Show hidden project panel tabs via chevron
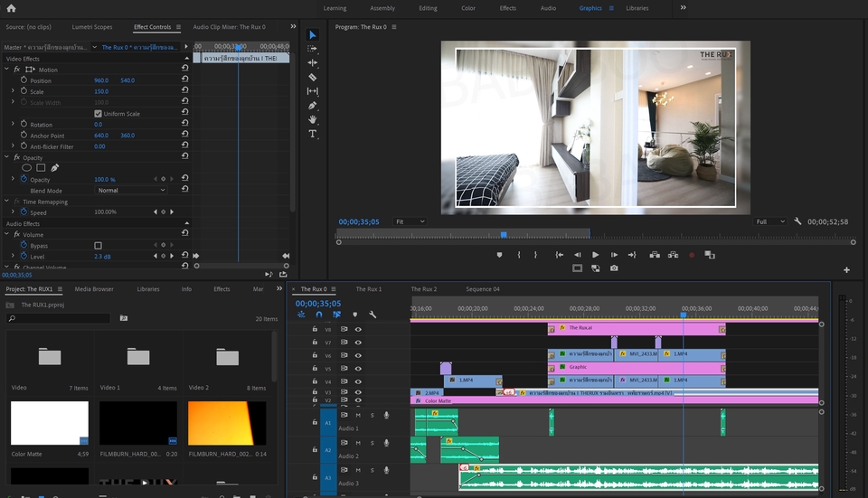The width and height of the screenshot is (868, 498). pos(279,289)
